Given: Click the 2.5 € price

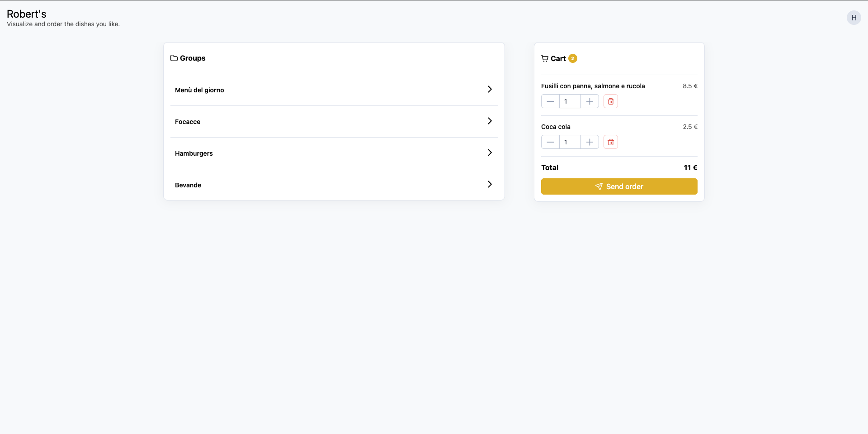Looking at the screenshot, I should click(690, 127).
